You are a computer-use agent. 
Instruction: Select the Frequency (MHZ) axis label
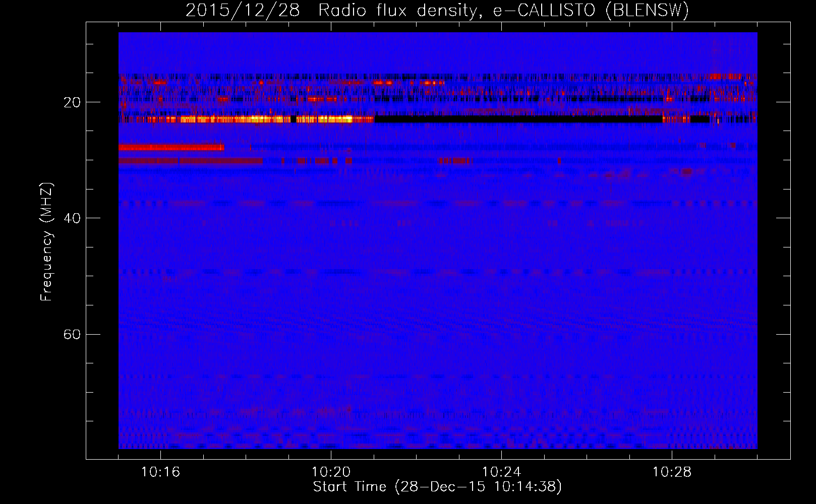pos(46,242)
